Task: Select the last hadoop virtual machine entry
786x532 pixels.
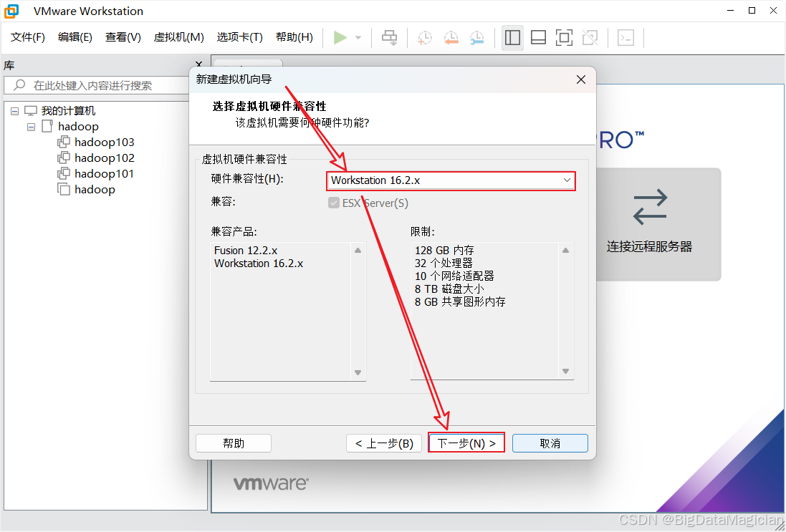Action: click(x=95, y=189)
